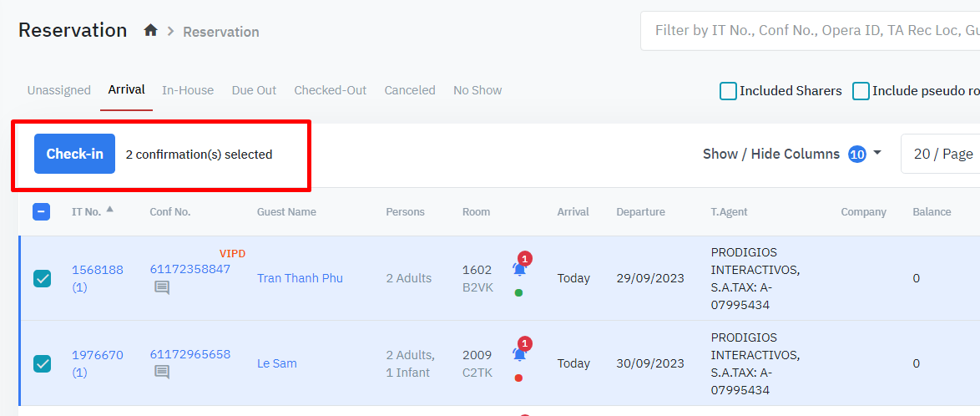The height and width of the screenshot is (416, 980).
Task: Uncheck the Le Sam row checkbox
Action: (42, 363)
